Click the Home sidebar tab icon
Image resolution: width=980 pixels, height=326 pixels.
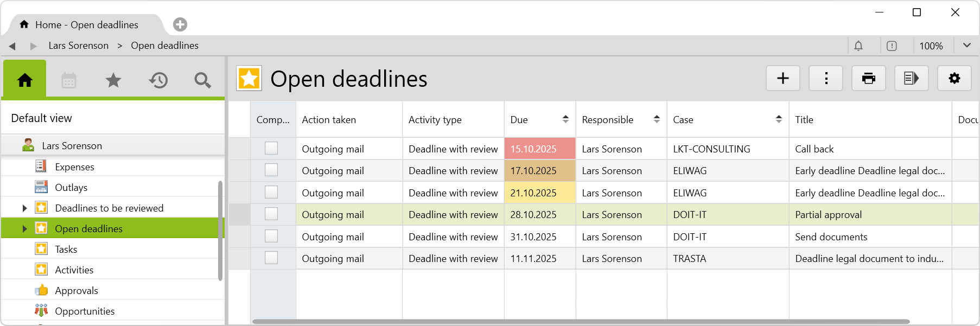[25, 80]
